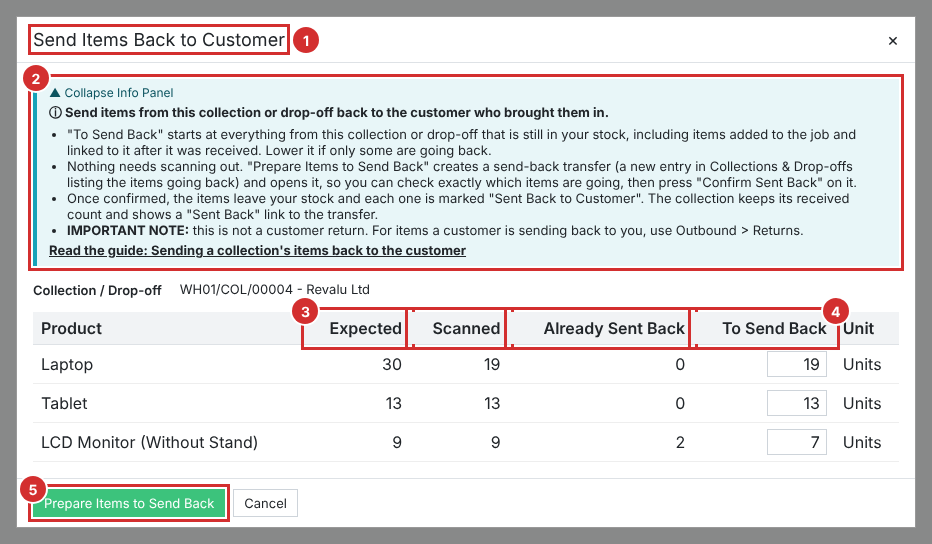Click the Collection / Drop-off label
The width and height of the screenshot is (932, 544).
pos(97,291)
